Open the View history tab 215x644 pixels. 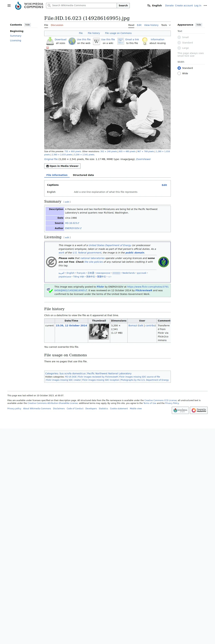pyautogui.click(x=151, y=25)
